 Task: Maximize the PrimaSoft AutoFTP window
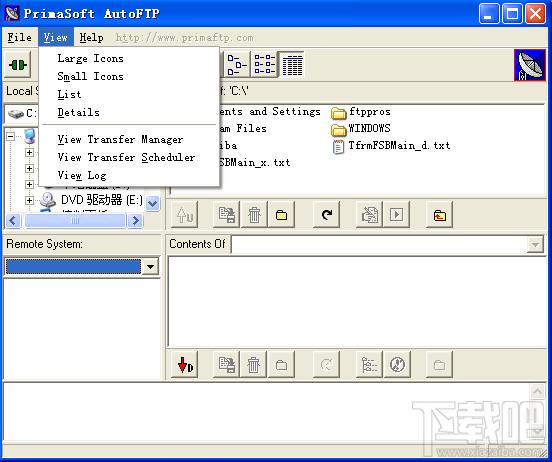[512, 14]
